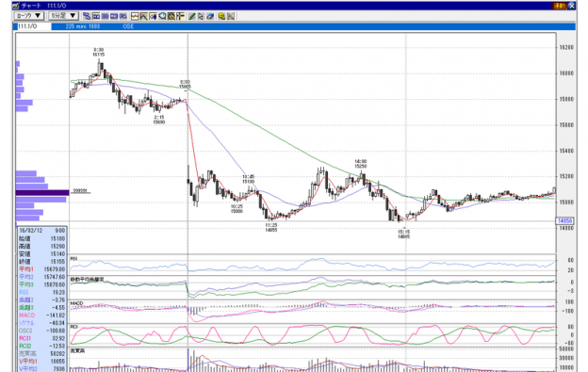This screenshot has width=588, height=372.
Task: Click the 14855 current price label
Action: (564, 221)
